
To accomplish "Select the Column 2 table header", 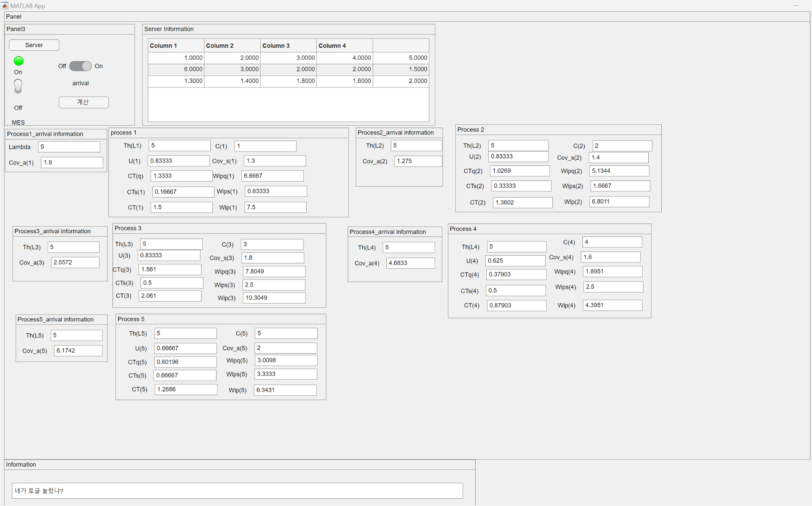I will [x=232, y=46].
